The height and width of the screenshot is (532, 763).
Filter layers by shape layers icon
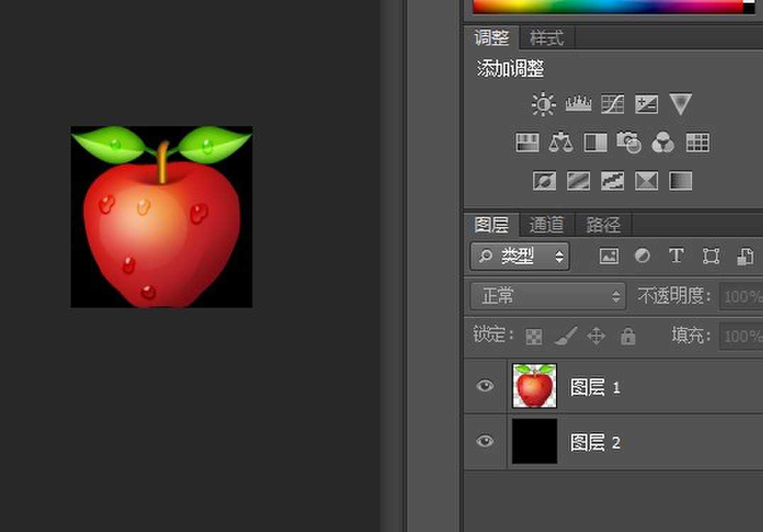711,256
